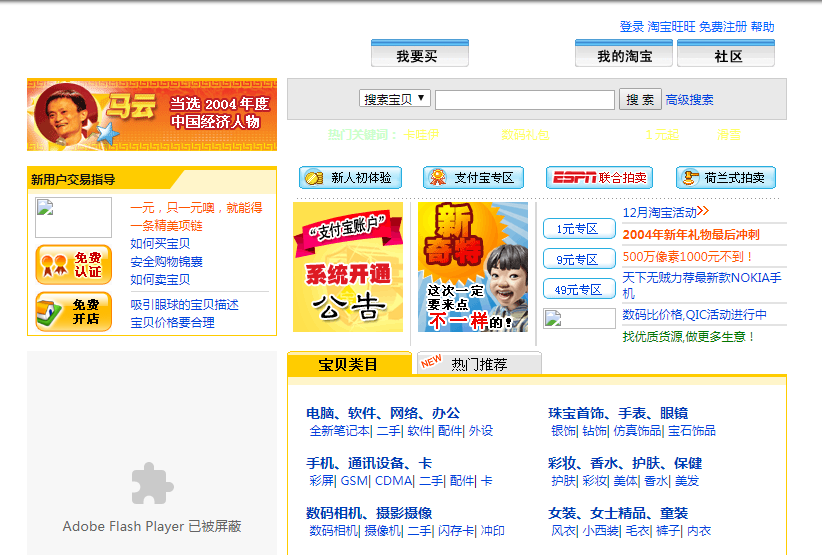Open 宝贝价格要合理 link
822x555 pixels.
tap(172, 322)
